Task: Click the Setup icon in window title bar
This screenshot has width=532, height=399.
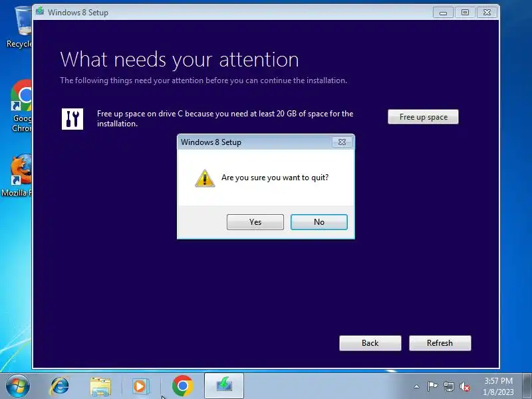Action: (x=40, y=11)
